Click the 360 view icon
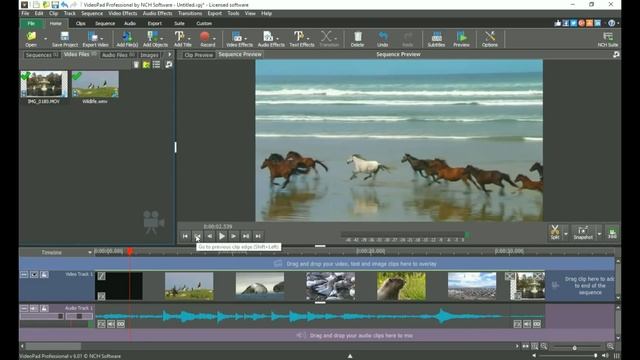640x360 pixels. tap(612, 233)
